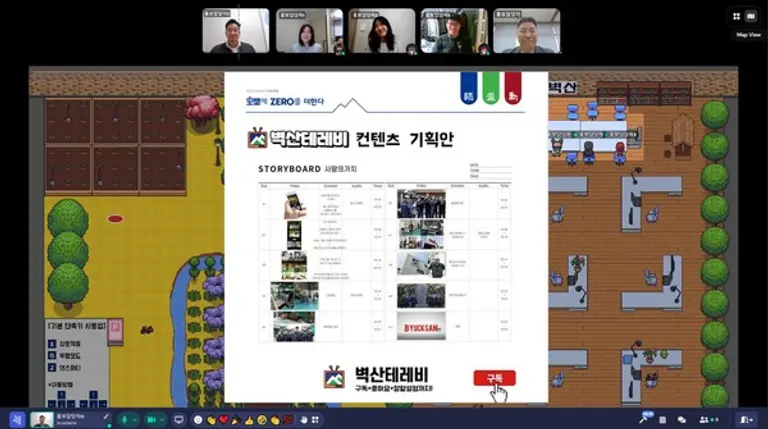Switch to grid view layout icon

(x=736, y=17)
